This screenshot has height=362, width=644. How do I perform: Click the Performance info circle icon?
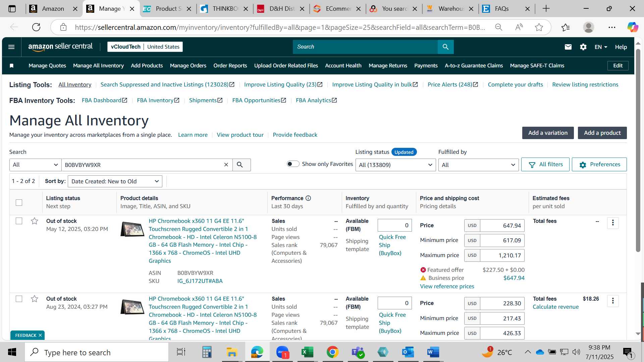(308, 198)
